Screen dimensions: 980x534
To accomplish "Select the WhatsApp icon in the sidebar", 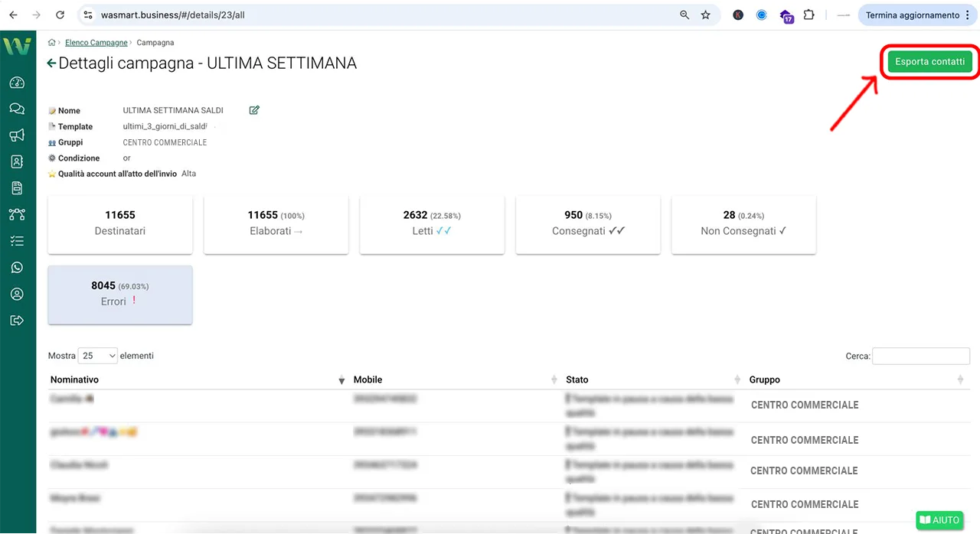I will (x=18, y=267).
